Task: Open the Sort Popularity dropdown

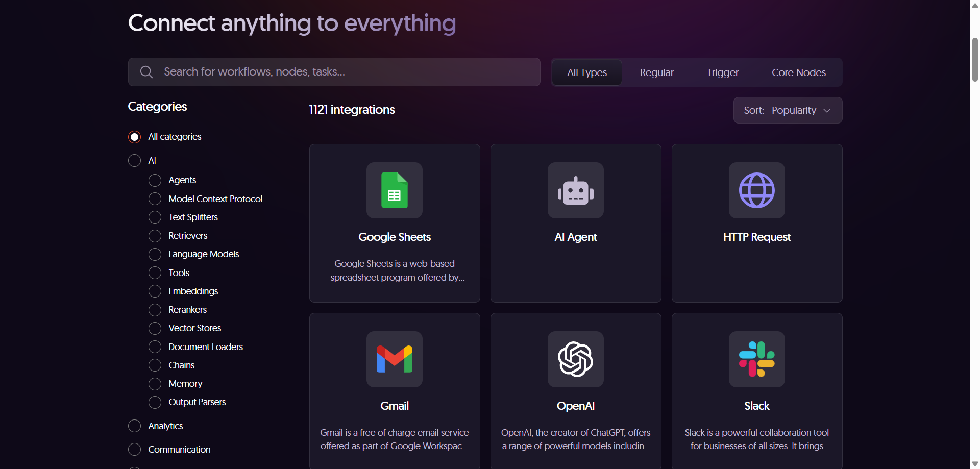Action: point(788,110)
